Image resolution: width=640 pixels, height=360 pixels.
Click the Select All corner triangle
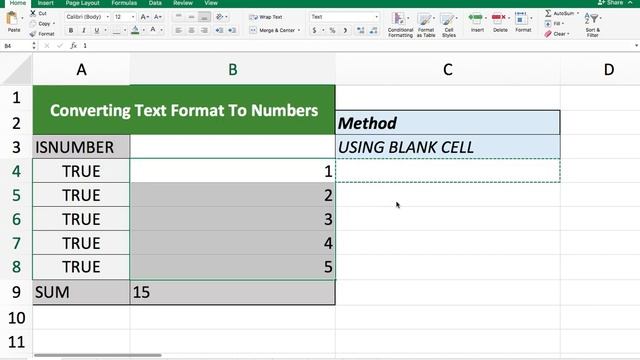(x=16, y=70)
